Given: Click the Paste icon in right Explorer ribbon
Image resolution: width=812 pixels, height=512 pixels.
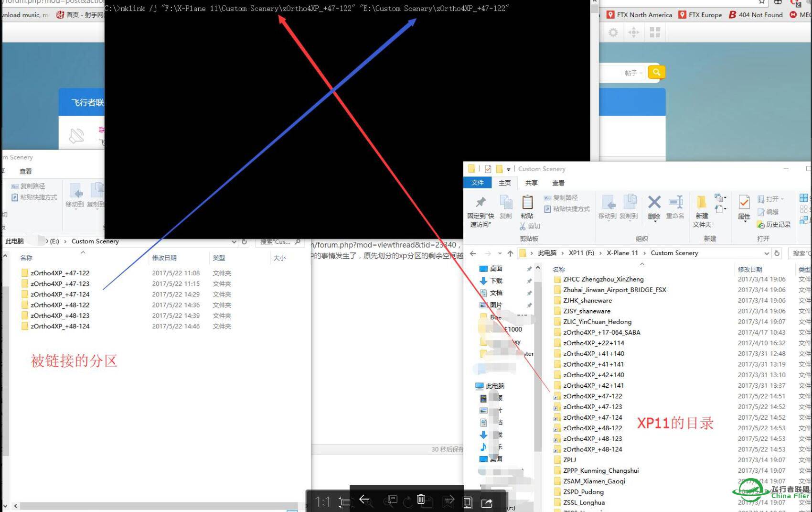Looking at the screenshot, I should 527,203.
